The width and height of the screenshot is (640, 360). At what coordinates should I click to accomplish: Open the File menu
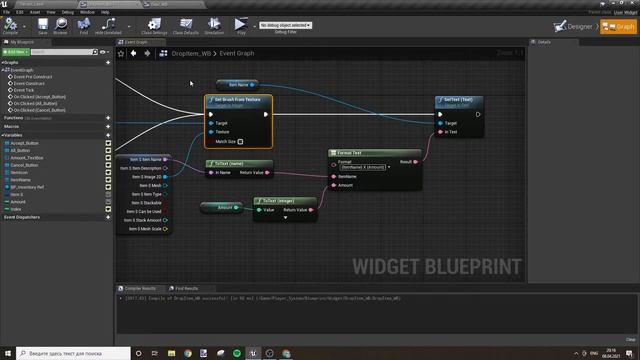[7, 12]
